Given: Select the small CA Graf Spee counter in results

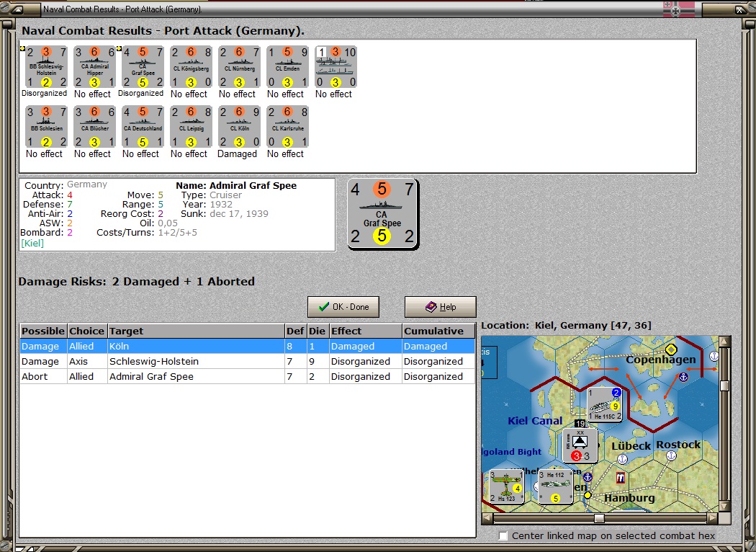Looking at the screenshot, I should click(143, 67).
